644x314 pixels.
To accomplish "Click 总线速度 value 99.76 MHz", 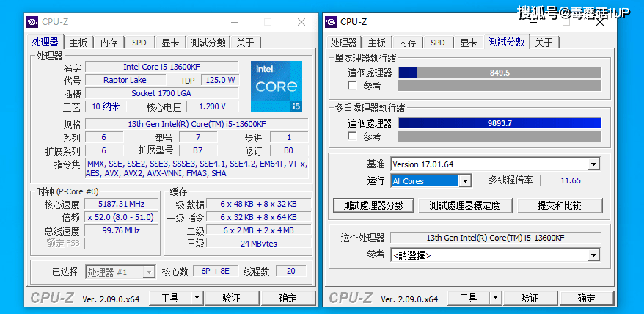I will (121, 230).
